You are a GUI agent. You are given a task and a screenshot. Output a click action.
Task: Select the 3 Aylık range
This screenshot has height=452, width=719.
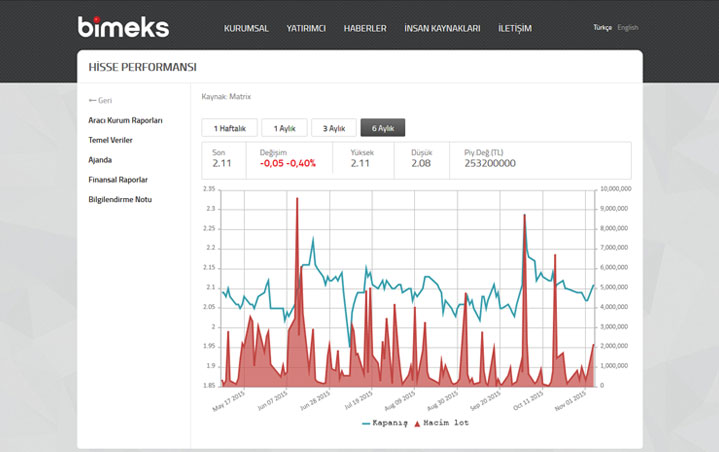tap(334, 128)
